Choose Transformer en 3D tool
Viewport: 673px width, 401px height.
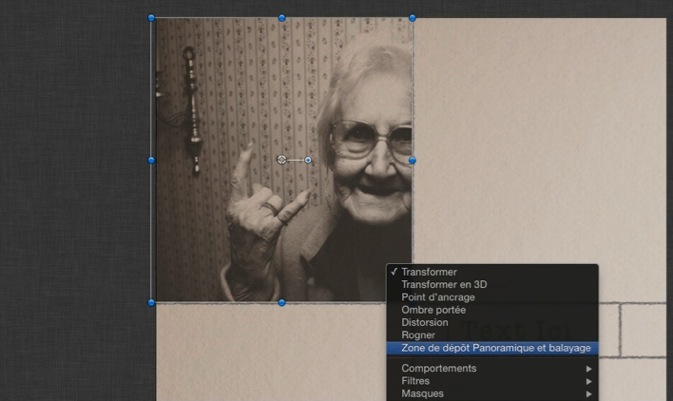click(492, 284)
